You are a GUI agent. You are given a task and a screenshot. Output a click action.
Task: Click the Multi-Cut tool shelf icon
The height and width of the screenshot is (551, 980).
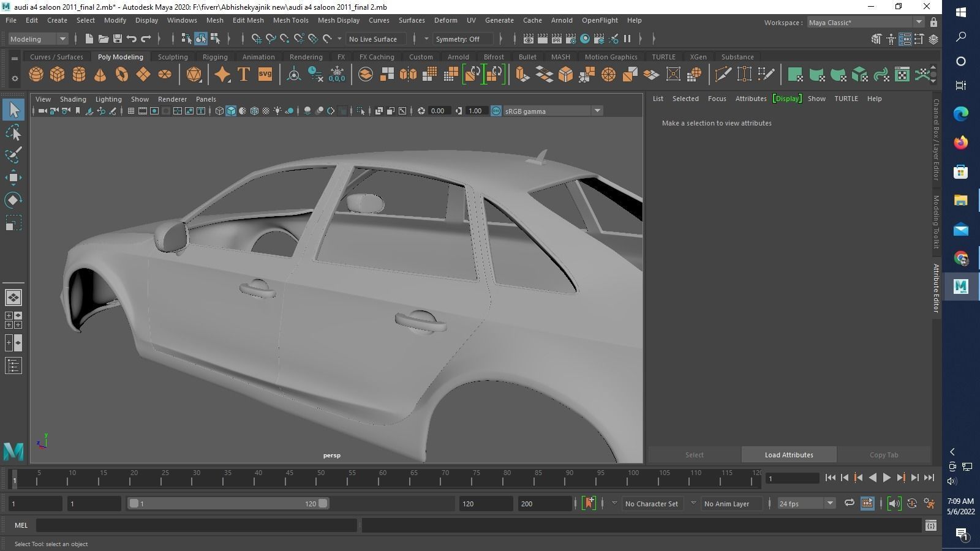click(x=723, y=75)
